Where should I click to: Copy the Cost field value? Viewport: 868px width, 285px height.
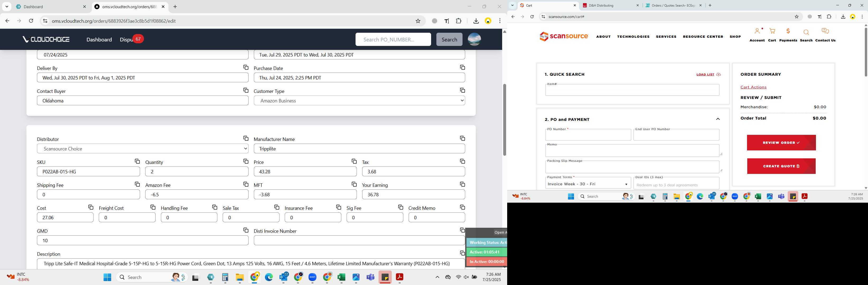[x=91, y=207]
